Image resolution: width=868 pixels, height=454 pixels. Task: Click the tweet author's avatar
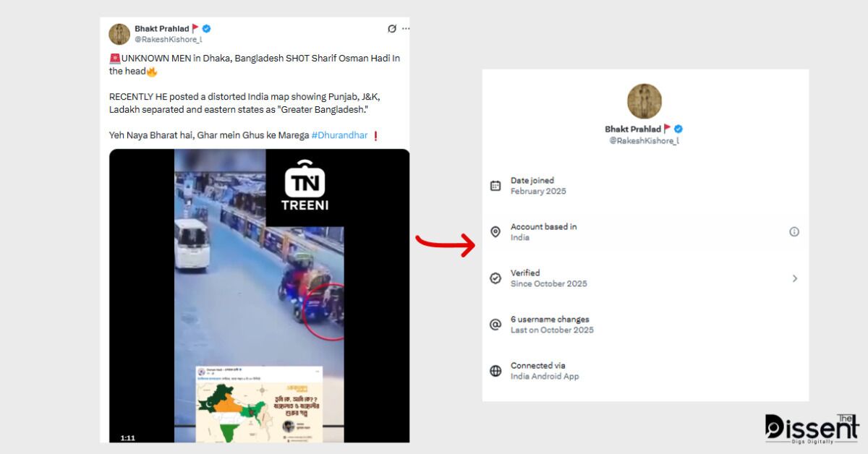(x=119, y=34)
